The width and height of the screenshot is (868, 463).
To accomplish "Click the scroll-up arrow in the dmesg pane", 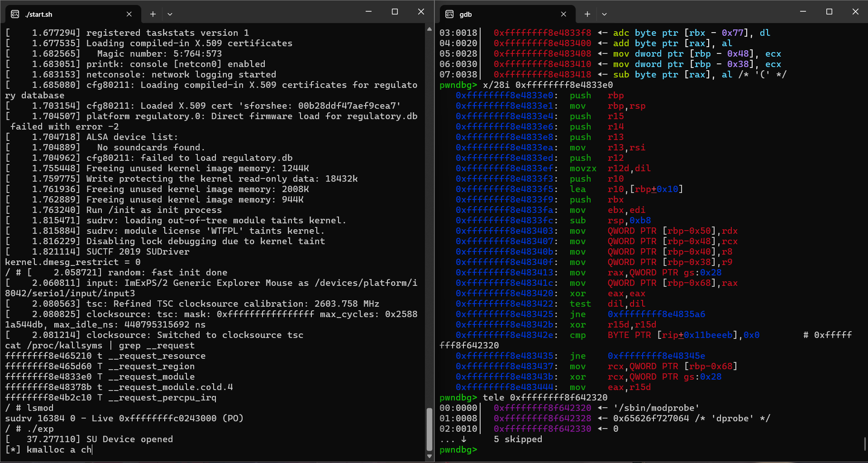I will 429,29.
